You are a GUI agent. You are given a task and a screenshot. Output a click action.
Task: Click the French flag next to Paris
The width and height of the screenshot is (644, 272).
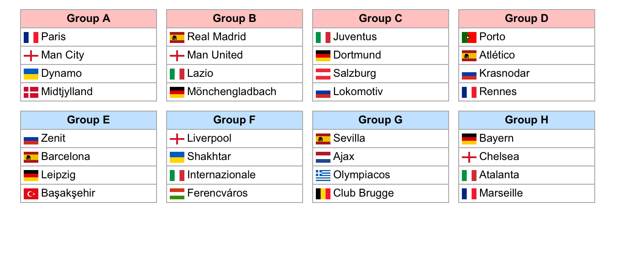click(x=31, y=37)
